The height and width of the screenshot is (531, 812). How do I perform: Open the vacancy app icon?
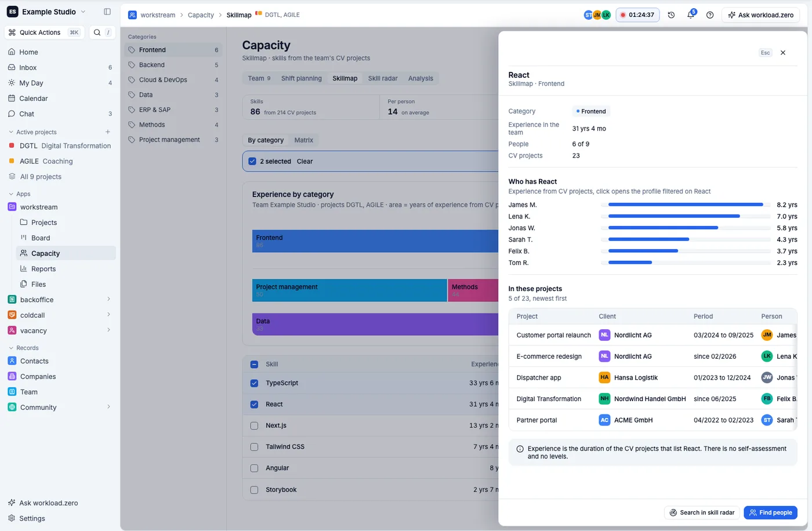(12, 330)
